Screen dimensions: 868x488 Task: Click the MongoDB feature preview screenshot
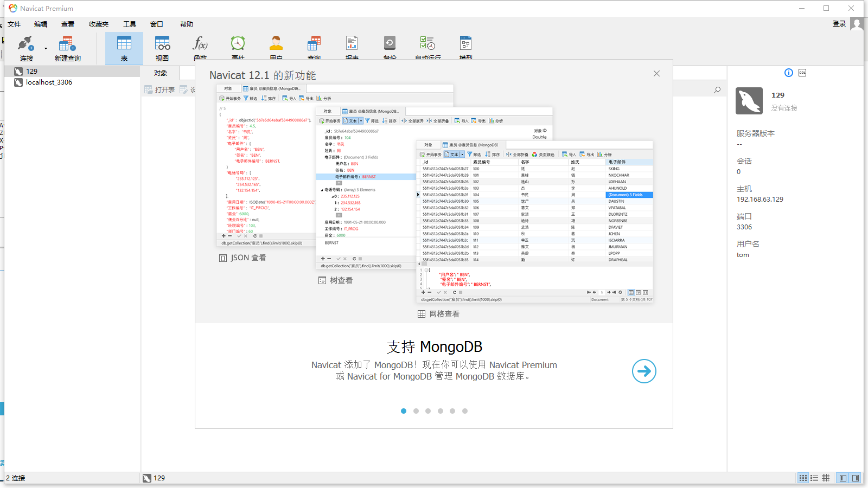(x=435, y=194)
